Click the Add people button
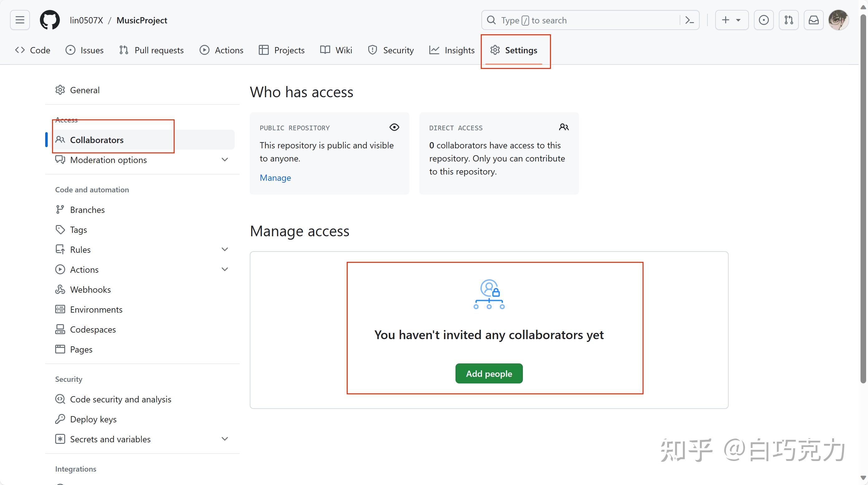The width and height of the screenshot is (868, 485). [489, 373]
